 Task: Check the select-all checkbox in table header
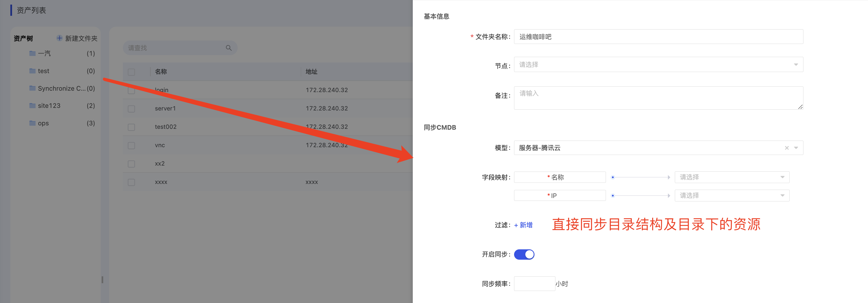(x=131, y=72)
